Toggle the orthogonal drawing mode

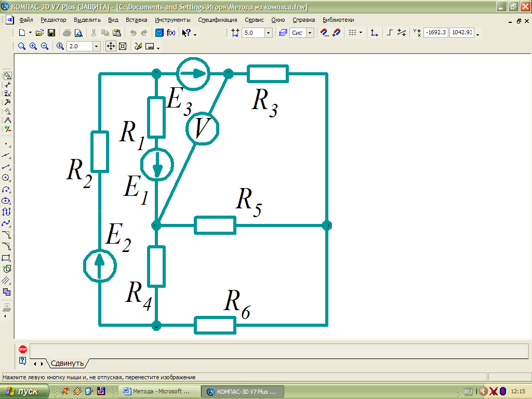(x=390, y=33)
